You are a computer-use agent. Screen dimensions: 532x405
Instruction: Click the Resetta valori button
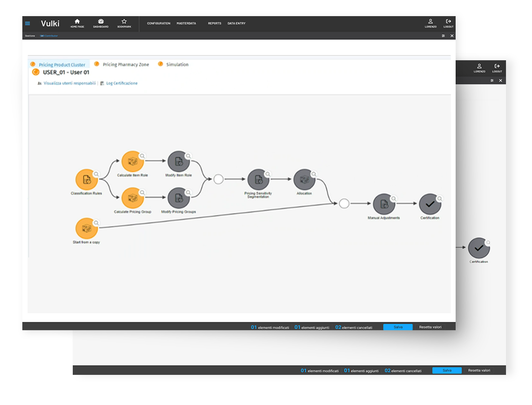click(x=430, y=327)
